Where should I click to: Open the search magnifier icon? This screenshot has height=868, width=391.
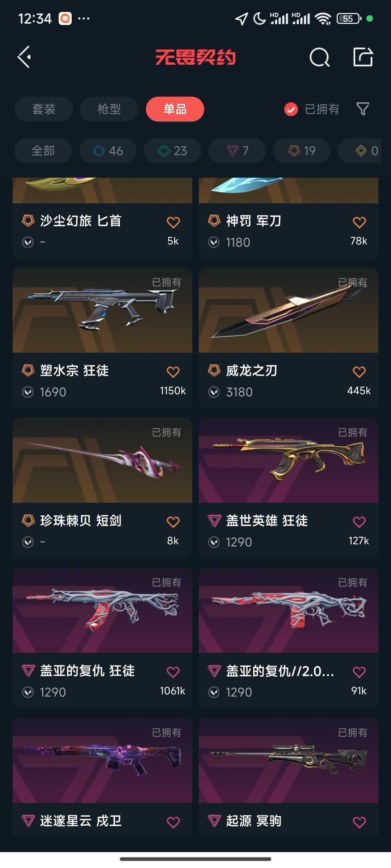click(320, 57)
